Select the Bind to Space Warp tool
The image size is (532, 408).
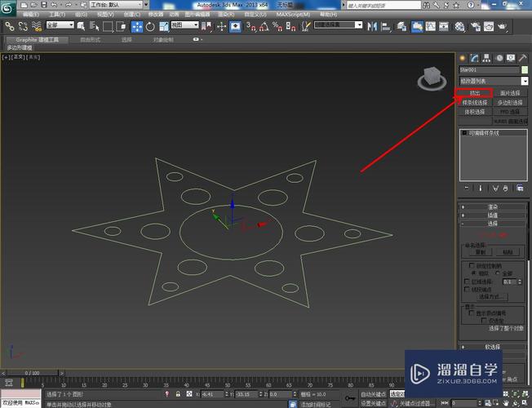tap(36, 26)
